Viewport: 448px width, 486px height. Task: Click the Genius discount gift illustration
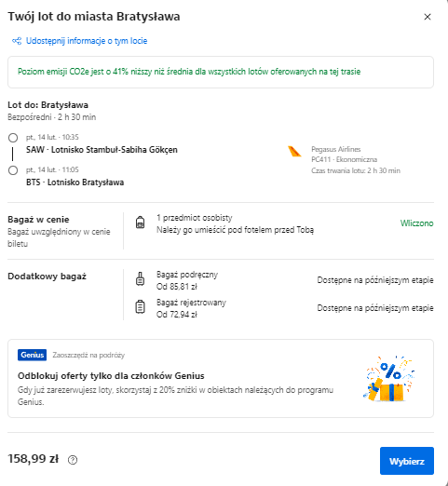389,379
